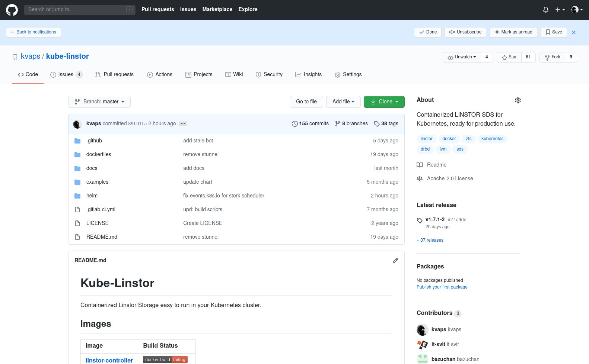Open the Branch: master dropdown

tap(99, 102)
